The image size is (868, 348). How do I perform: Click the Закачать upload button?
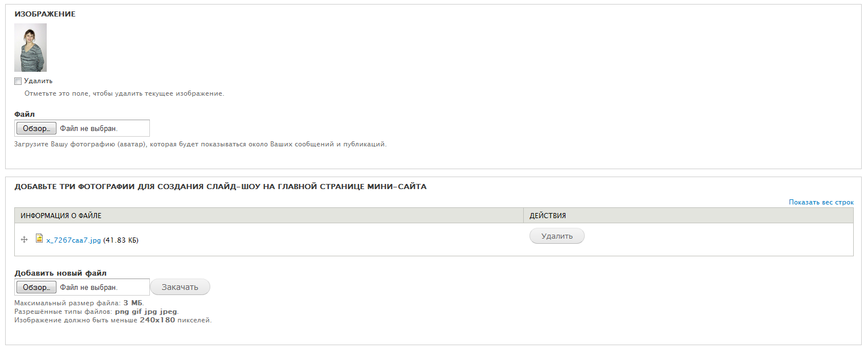pos(180,287)
